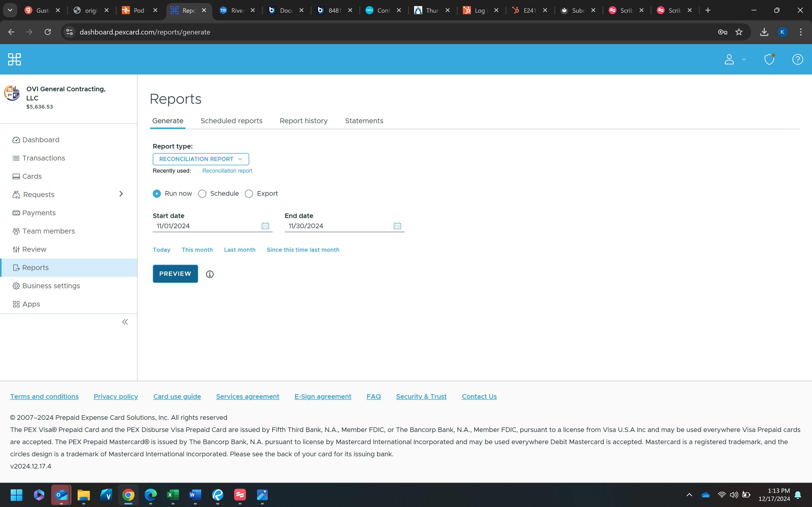Click the Last month date shortcut
Image resolution: width=812 pixels, height=507 pixels.
coord(240,250)
